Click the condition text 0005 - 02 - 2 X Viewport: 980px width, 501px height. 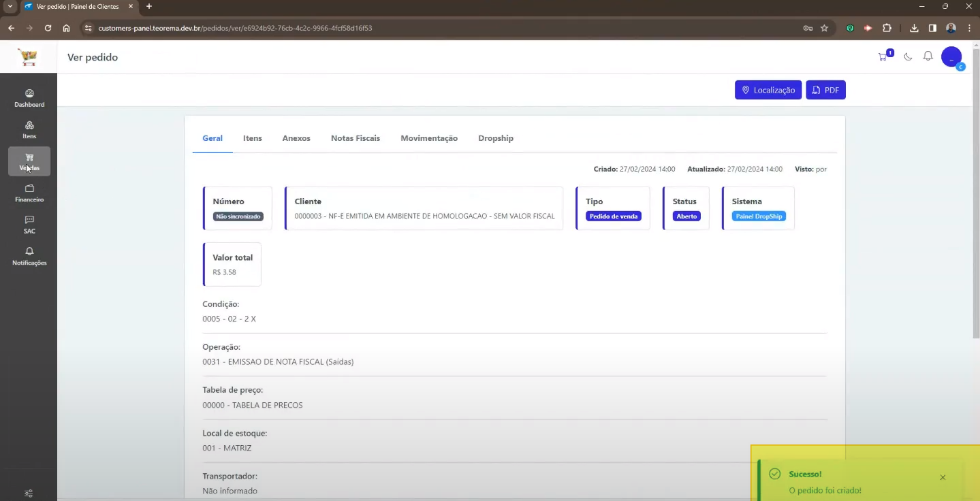pyautogui.click(x=229, y=319)
